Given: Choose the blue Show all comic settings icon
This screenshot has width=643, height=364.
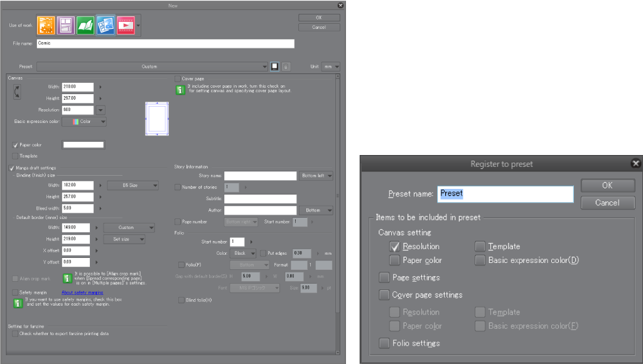Looking at the screenshot, I should click(x=105, y=25).
